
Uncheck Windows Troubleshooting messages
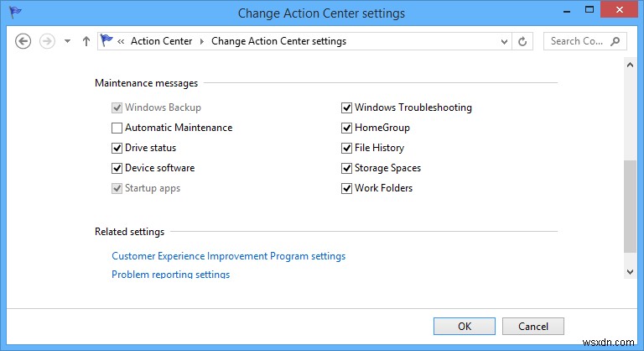(346, 107)
